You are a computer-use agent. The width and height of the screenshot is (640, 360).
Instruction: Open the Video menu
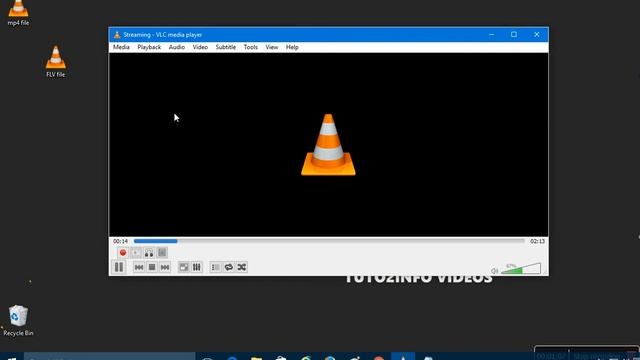pos(200,47)
